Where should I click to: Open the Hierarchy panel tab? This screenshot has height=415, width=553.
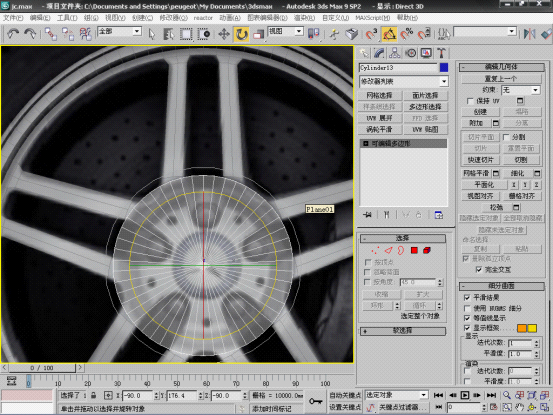(395, 53)
